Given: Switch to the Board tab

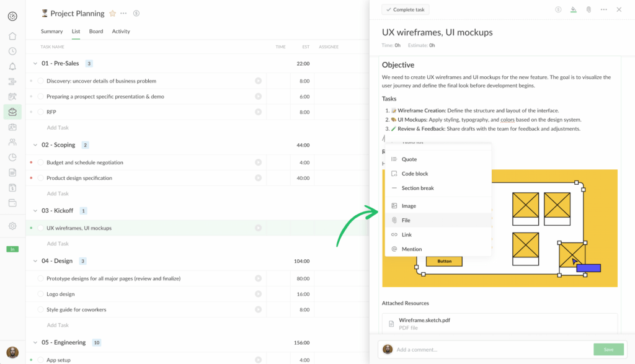Looking at the screenshot, I should point(95,31).
